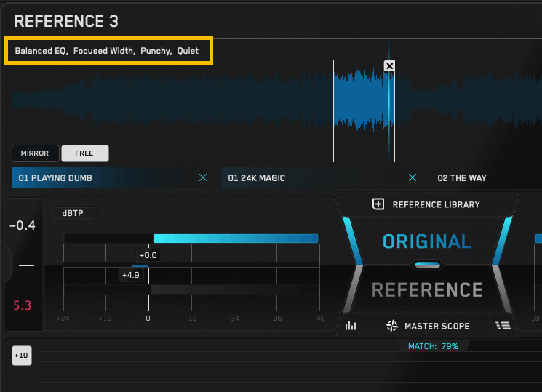Open the bar-graph levels icon by Master Scope

point(351,325)
